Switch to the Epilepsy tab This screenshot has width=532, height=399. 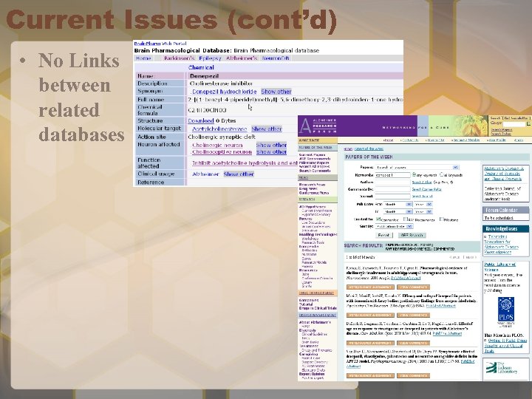(210, 58)
